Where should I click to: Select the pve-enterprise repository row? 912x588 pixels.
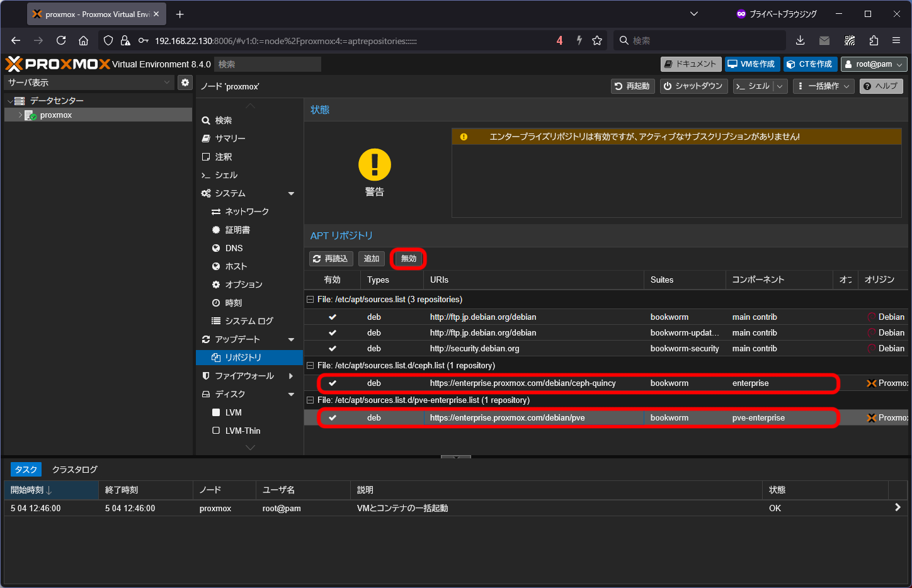coord(606,418)
